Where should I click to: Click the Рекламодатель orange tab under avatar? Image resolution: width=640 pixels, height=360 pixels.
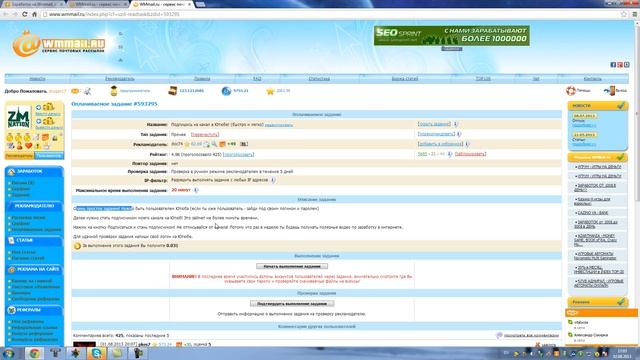(x=19, y=156)
